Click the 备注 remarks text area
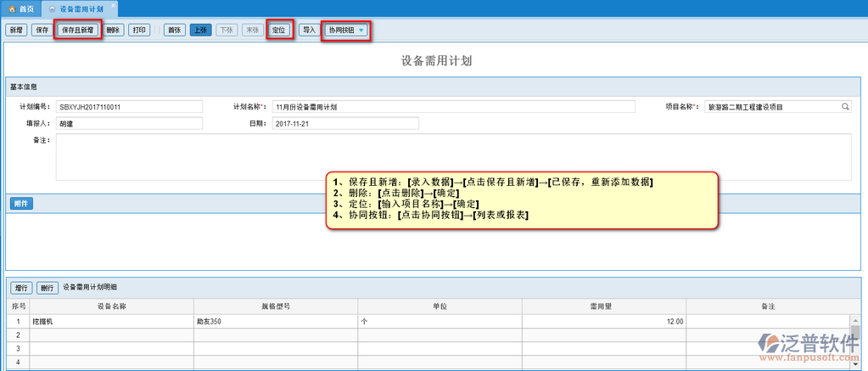 click(453, 156)
